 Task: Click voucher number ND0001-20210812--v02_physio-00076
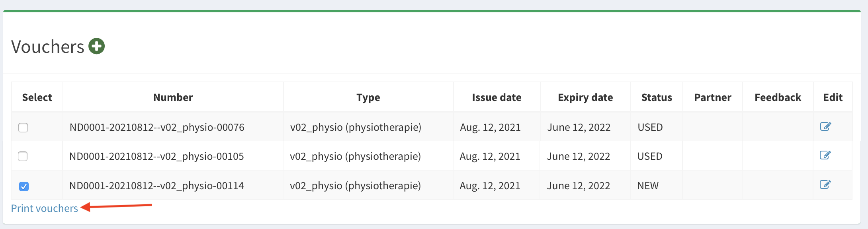(x=157, y=127)
